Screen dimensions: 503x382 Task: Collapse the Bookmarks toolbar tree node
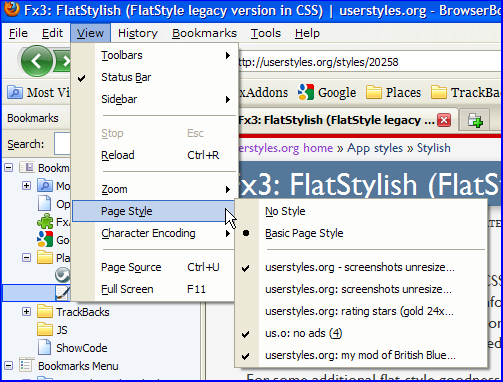click(x=9, y=167)
